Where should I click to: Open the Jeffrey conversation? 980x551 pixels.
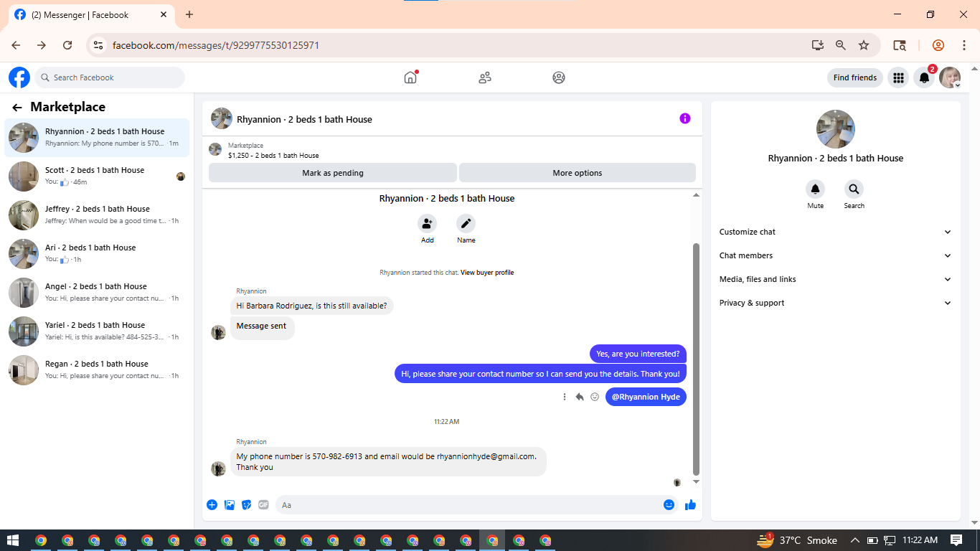point(97,215)
